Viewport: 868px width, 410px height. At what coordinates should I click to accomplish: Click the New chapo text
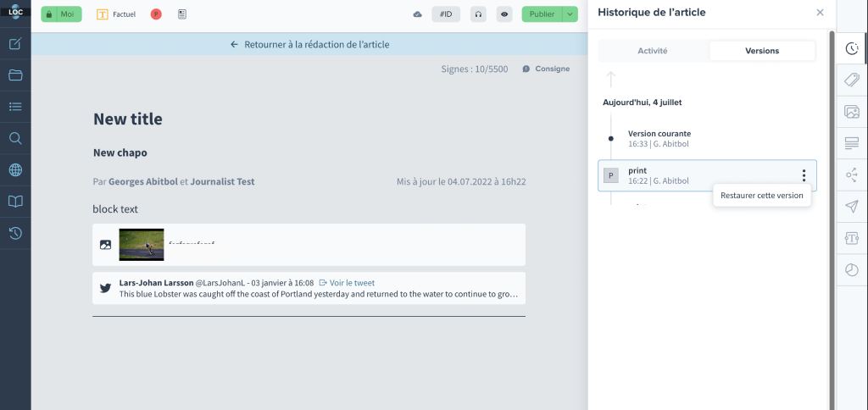120,152
